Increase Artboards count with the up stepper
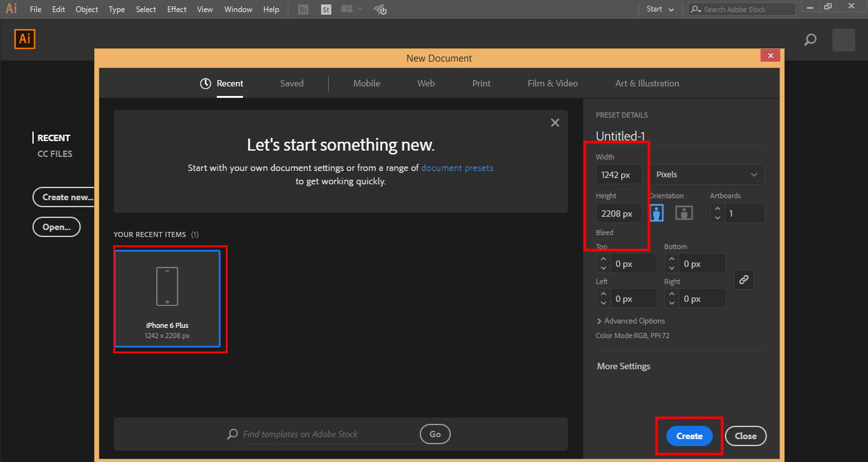 [717, 210]
